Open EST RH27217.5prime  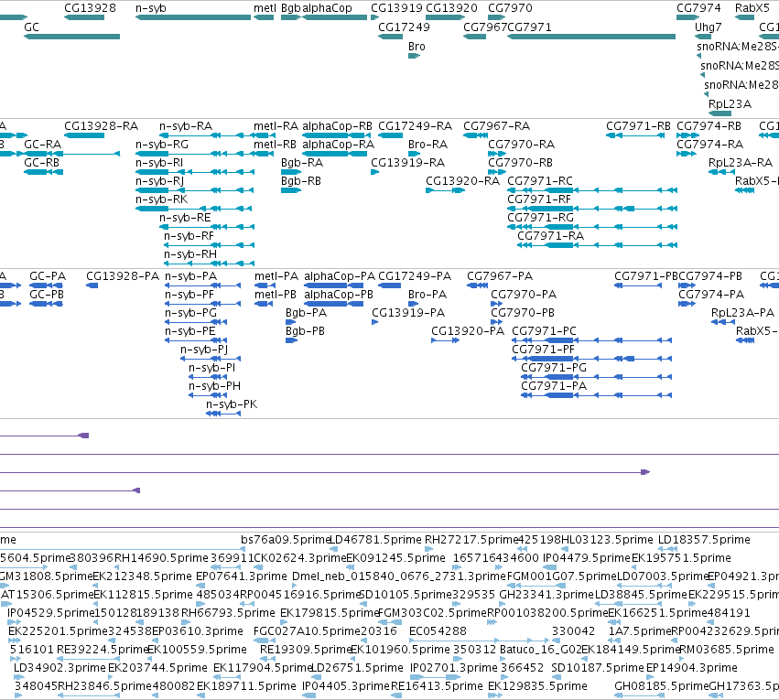[x=471, y=540]
